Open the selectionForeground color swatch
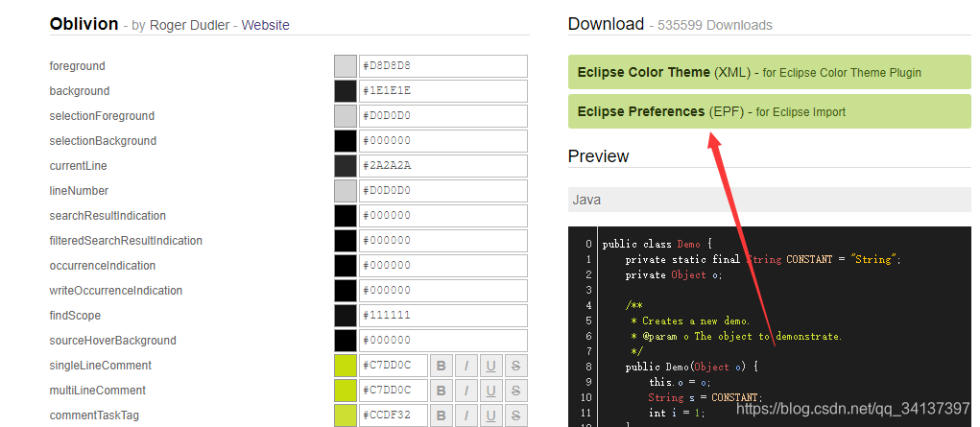 pyautogui.click(x=345, y=116)
